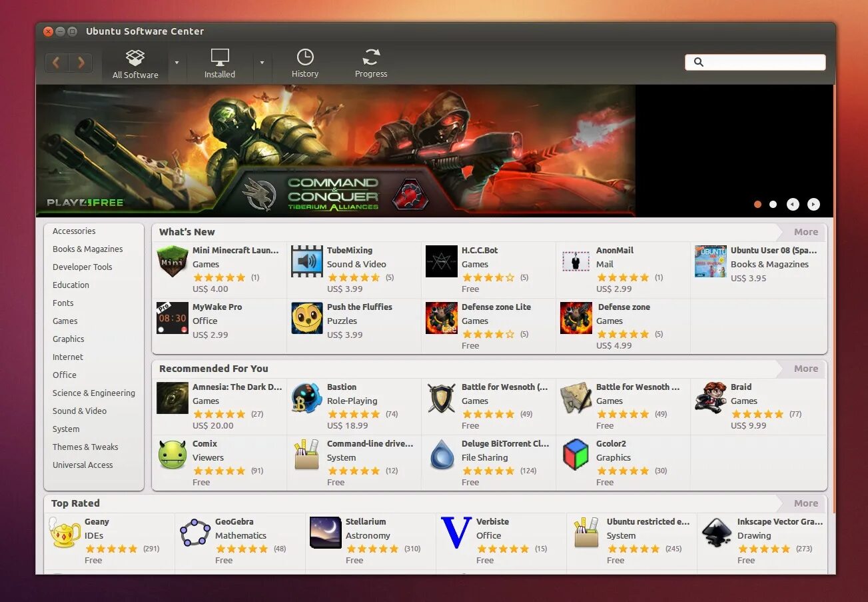This screenshot has height=602, width=868.
Task: Go forward with the right arrow button
Action: coord(81,63)
